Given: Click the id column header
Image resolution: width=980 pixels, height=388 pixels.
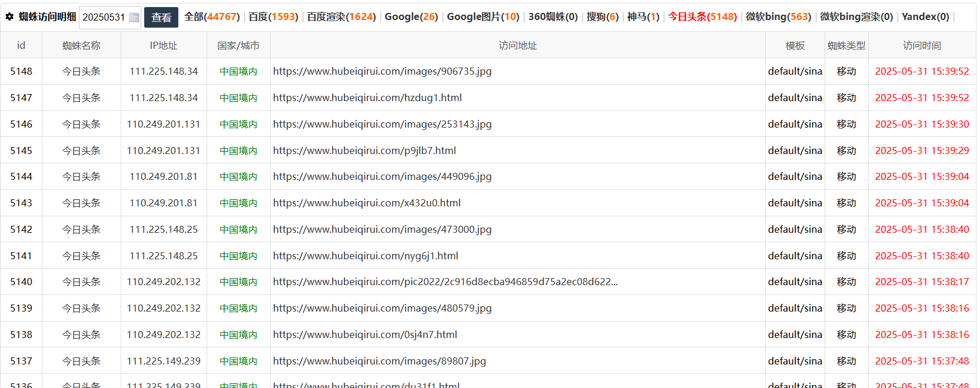Looking at the screenshot, I should point(21,45).
